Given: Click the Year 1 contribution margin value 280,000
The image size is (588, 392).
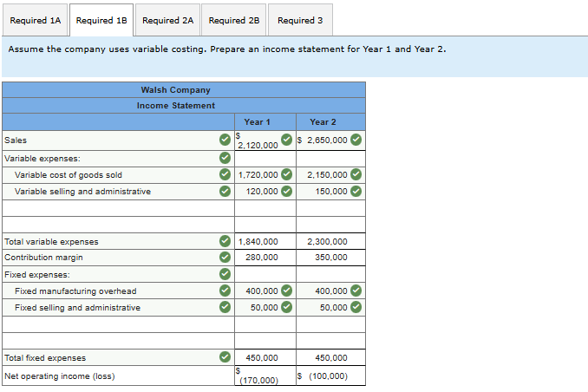Looking at the screenshot, I should click(x=261, y=258).
